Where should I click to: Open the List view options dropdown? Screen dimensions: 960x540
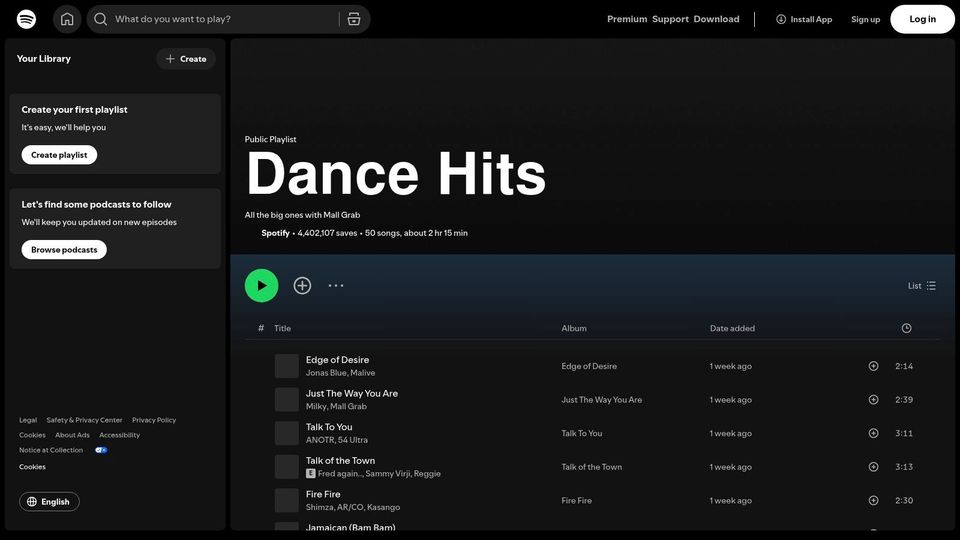click(921, 286)
